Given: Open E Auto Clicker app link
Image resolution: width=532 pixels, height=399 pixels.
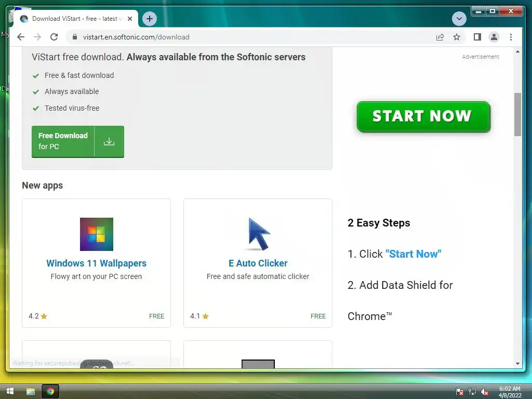Looking at the screenshot, I should pyautogui.click(x=258, y=263).
